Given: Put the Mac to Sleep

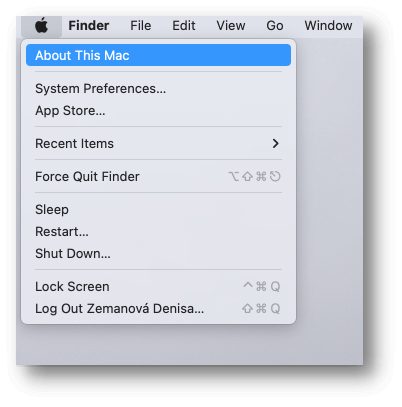Looking at the screenshot, I should coord(158,210).
